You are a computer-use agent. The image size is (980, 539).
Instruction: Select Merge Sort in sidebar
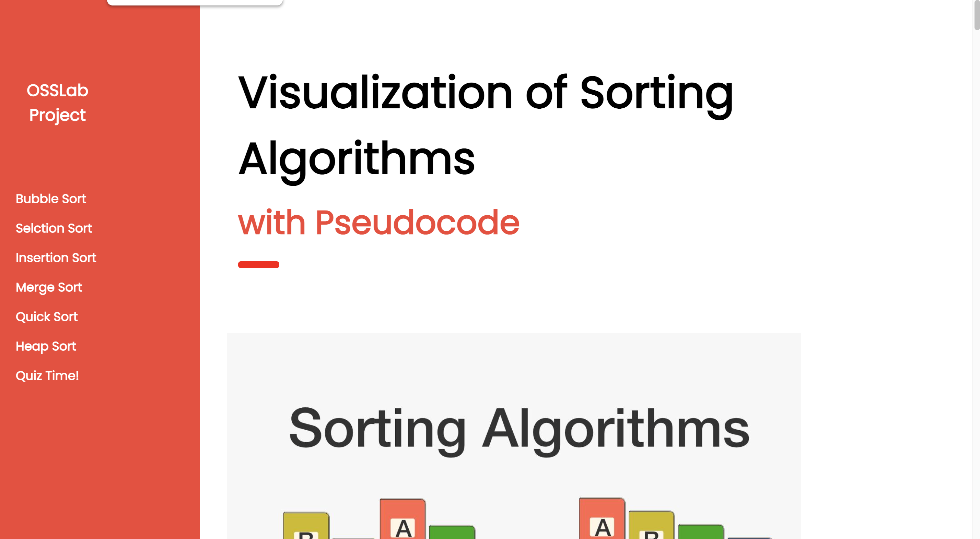click(49, 287)
